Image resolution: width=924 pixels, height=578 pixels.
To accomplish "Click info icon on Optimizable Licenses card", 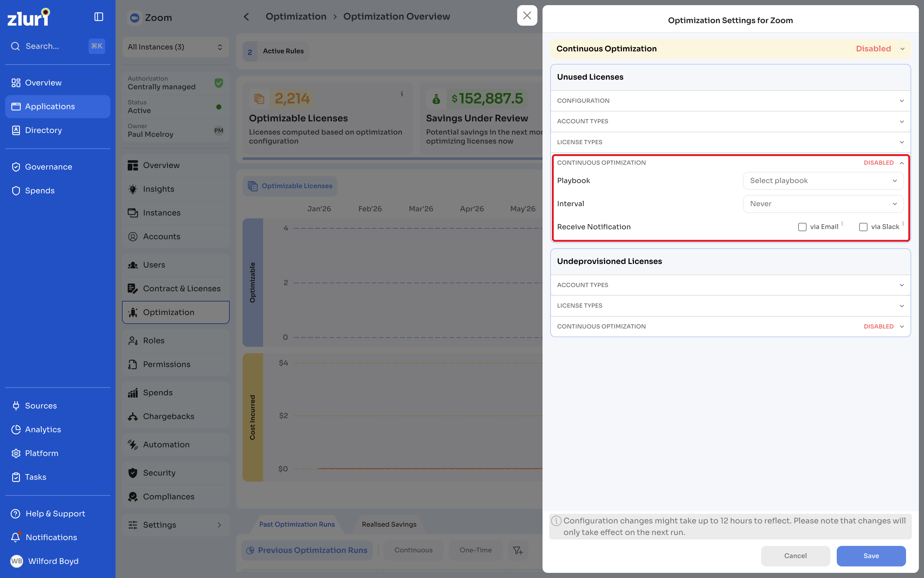I will (402, 94).
